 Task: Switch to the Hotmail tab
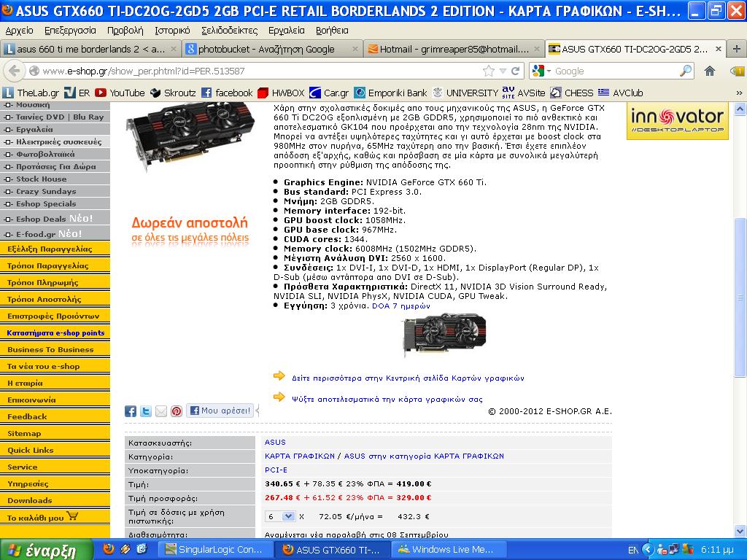[454, 49]
